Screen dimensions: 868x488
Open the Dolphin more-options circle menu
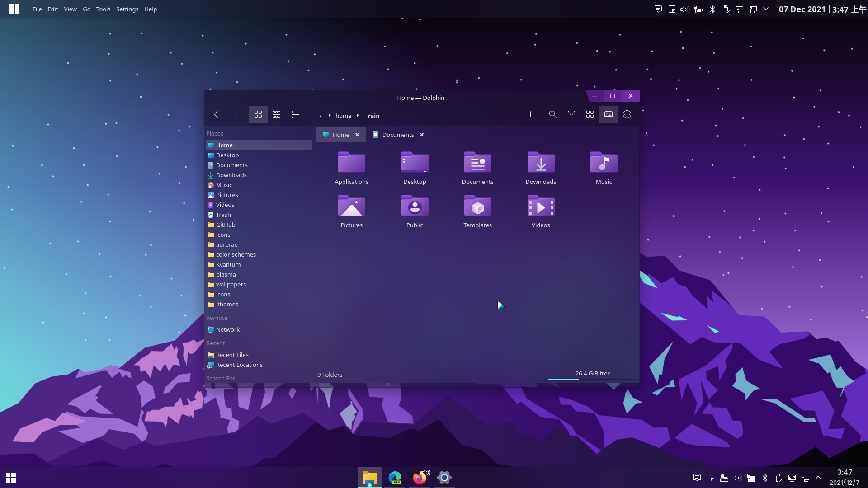pos(627,115)
